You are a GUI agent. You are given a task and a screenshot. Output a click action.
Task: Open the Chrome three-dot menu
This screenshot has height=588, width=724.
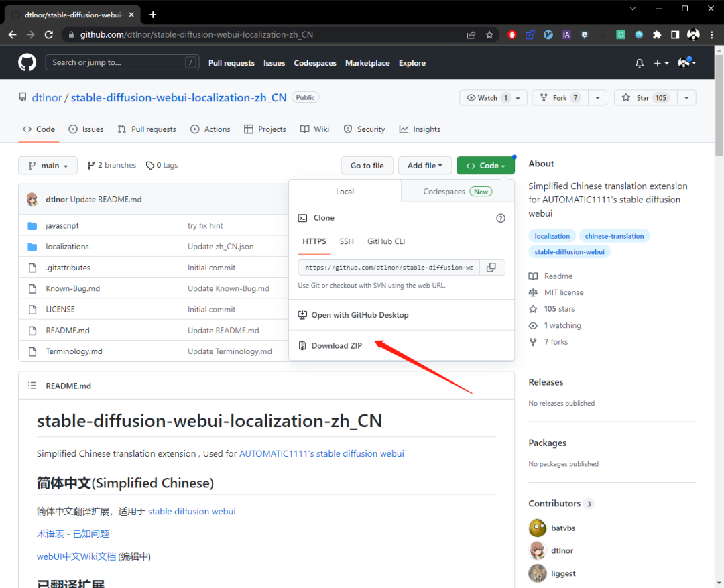tap(711, 35)
